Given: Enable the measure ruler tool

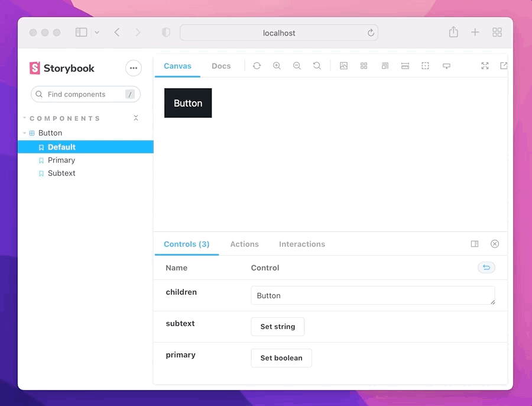Looking at the screenshot, I should click(405, 66).
